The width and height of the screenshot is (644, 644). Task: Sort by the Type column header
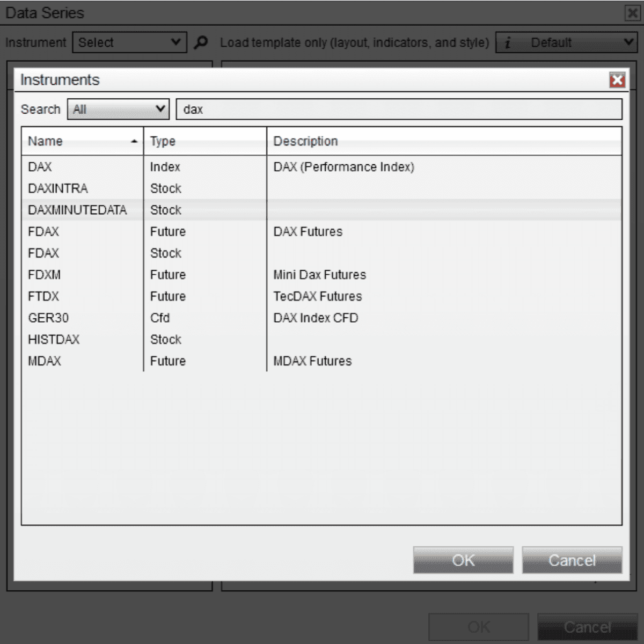click(x=205, y=141)
